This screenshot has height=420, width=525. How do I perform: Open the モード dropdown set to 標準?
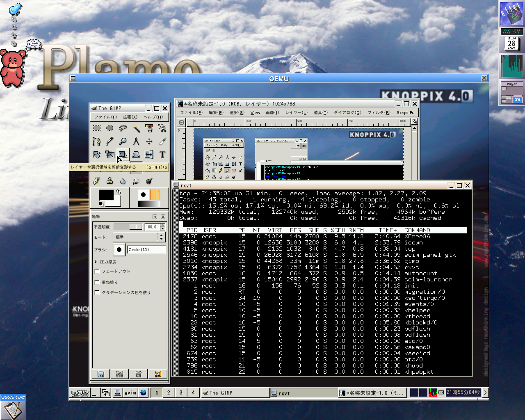[139, 237]
